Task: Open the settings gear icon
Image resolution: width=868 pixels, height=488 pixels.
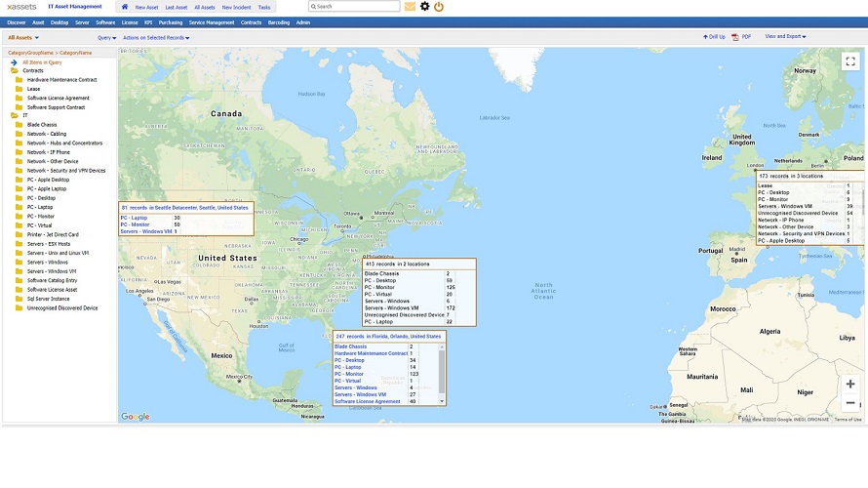Action: pyautogui.click(x=424, y=7)
